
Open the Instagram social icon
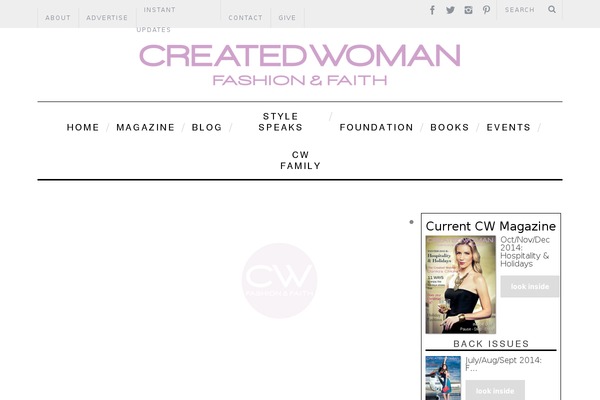(x=468, y=10)
